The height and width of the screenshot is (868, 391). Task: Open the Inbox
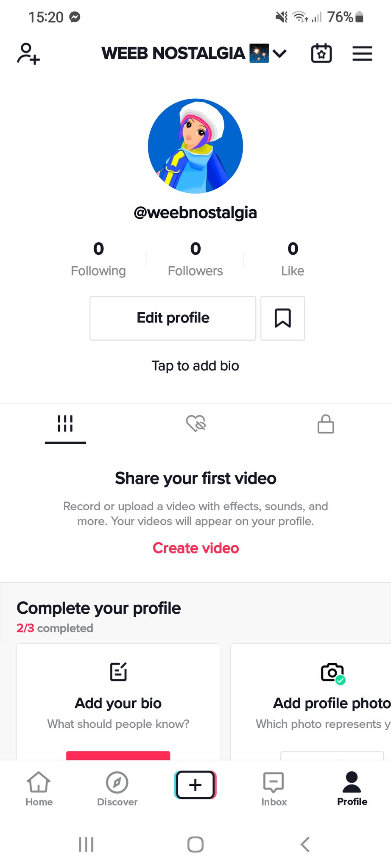(x=274, y=788)
